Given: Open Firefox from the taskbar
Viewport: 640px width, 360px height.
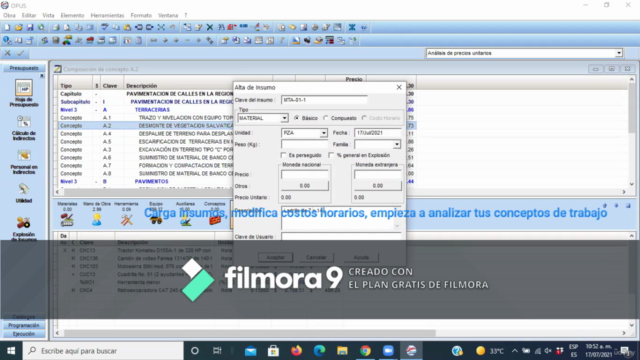Looking at the screenshot, I should 296,351.
